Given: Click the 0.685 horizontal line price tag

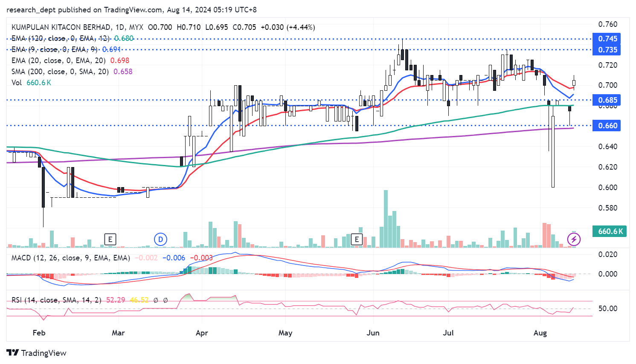Looking at the screenshot, I should [x=607, y=100].
